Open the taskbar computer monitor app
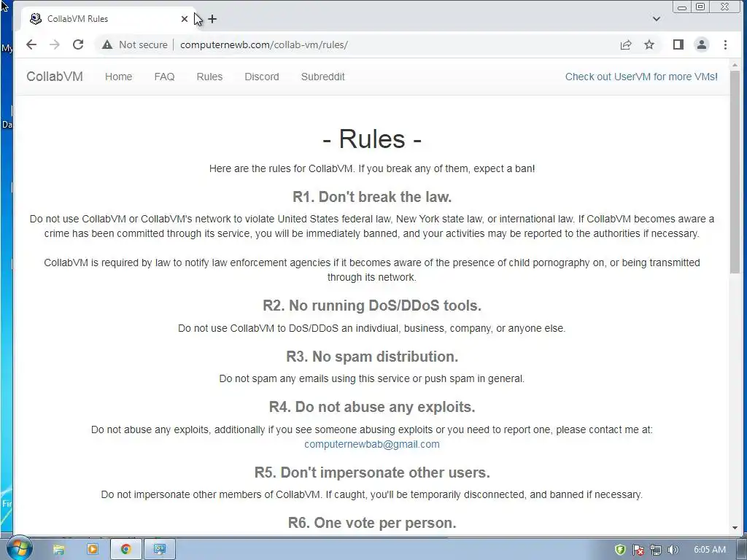The height and width of the screenshot is (560, 747). pos(160,550)
